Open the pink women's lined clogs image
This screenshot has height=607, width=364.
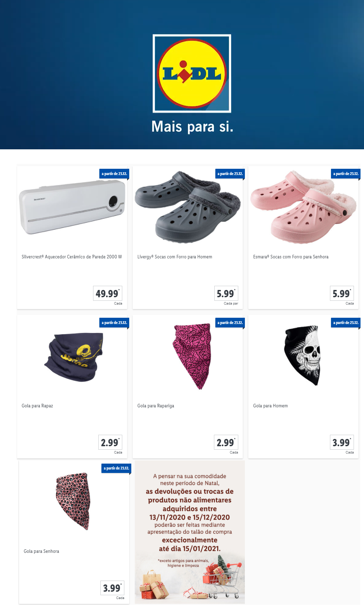point(304,207)
